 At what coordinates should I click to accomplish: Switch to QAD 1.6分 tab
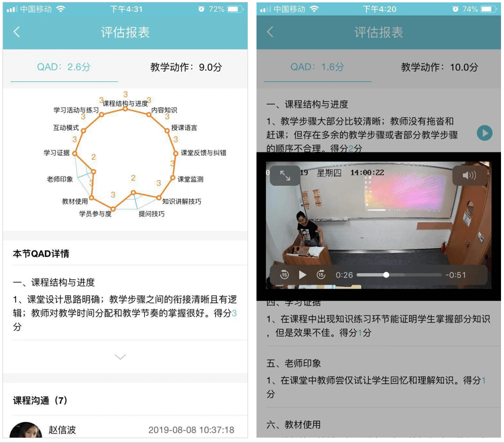[x=317, y=67]
